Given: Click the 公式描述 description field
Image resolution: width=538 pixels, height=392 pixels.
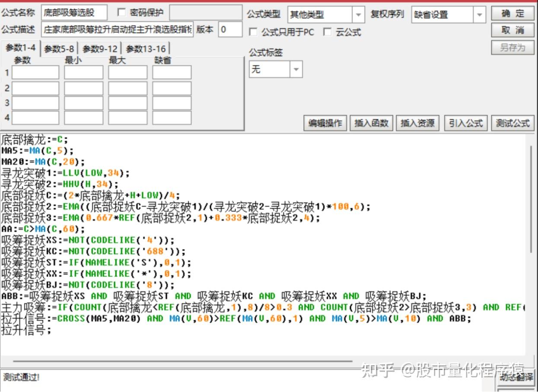Looking at the screenshot, I should [118, 29].
